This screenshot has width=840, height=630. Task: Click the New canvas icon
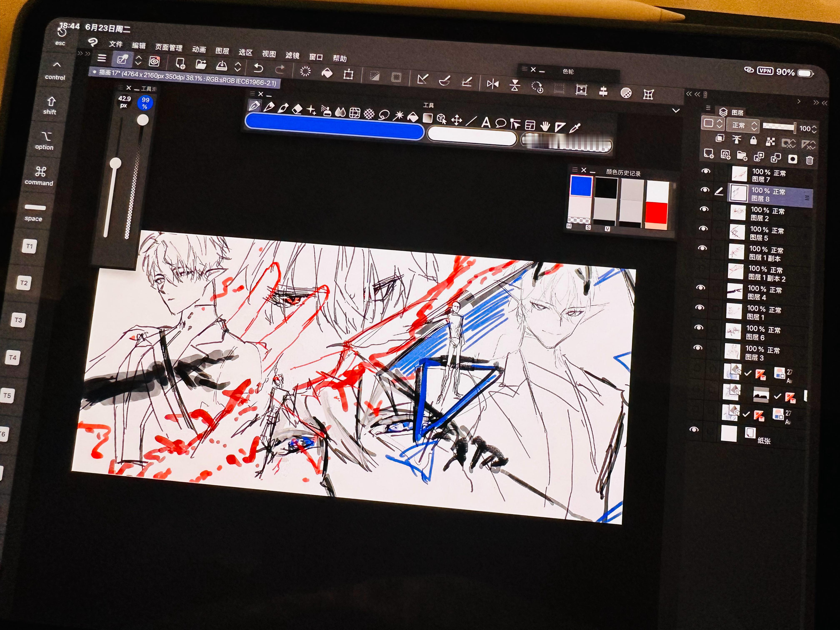180,63
